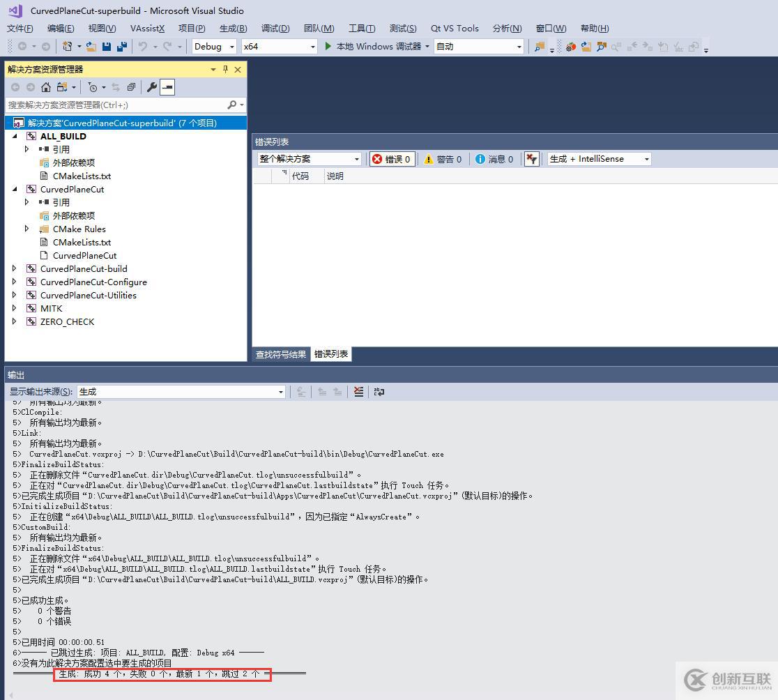Open the 帮助(H) menu

point(595,29)
